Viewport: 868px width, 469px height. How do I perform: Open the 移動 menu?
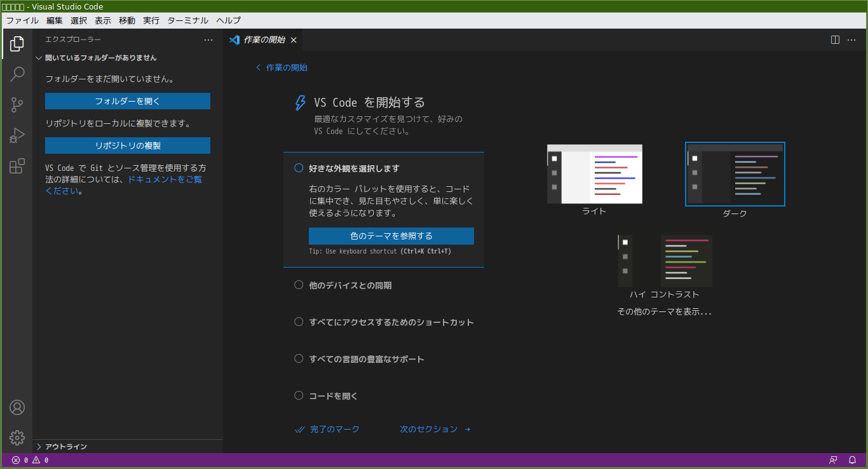(x=127, y=20)
